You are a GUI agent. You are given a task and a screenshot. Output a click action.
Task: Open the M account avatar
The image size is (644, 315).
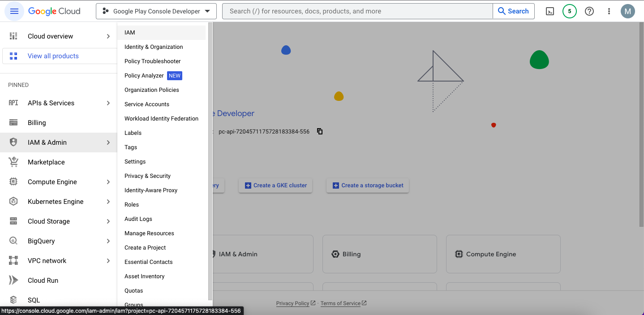628,11
